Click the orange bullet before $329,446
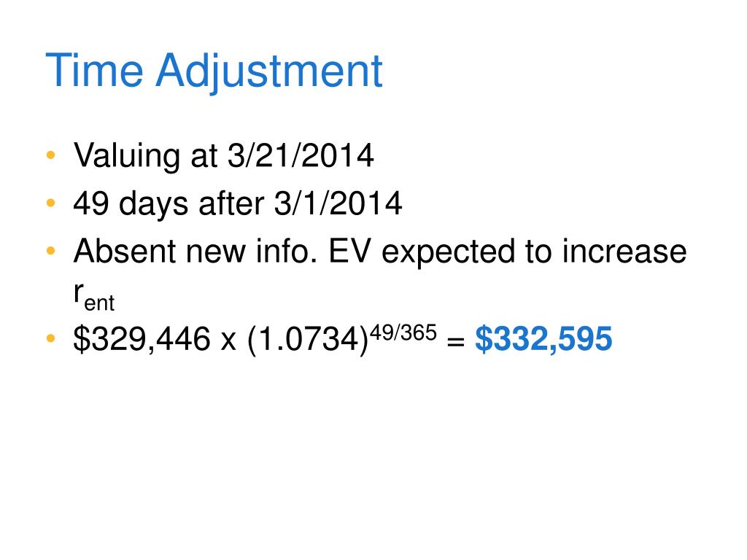The image size is (747, 560). tap(50, 340)
